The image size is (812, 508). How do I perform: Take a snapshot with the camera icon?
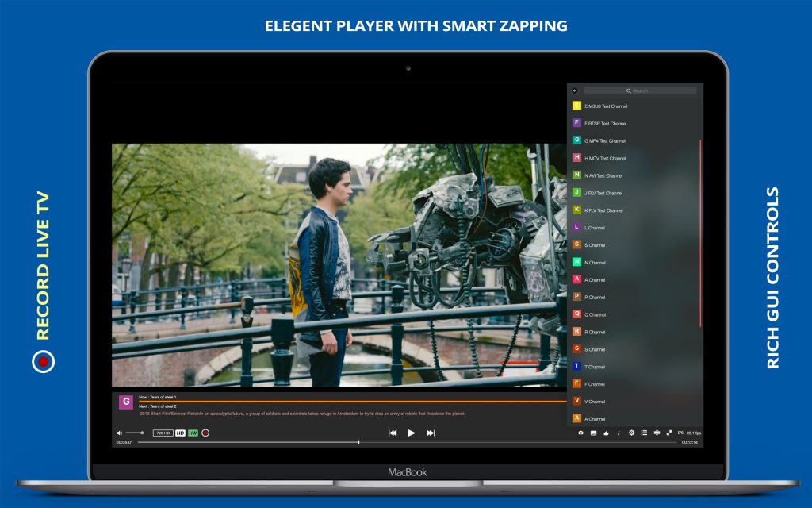pyautogui.click(x=581, y=433)
